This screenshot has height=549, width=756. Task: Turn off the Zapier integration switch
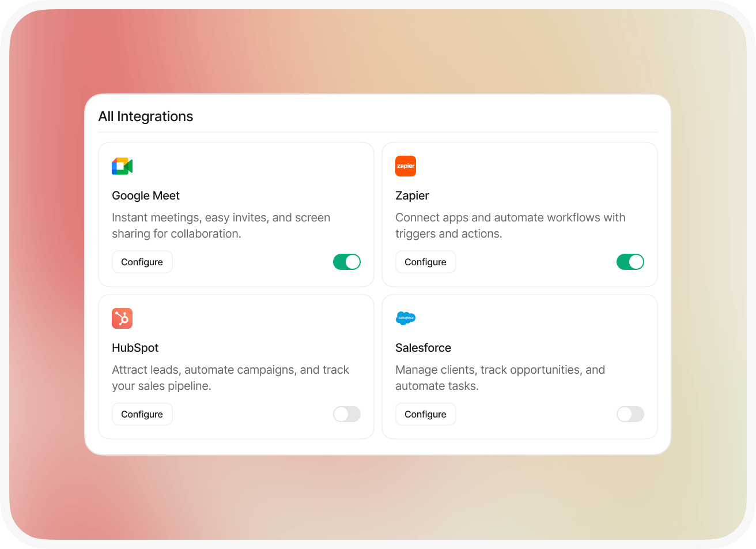pyautogui.click(x=630, y=262)
